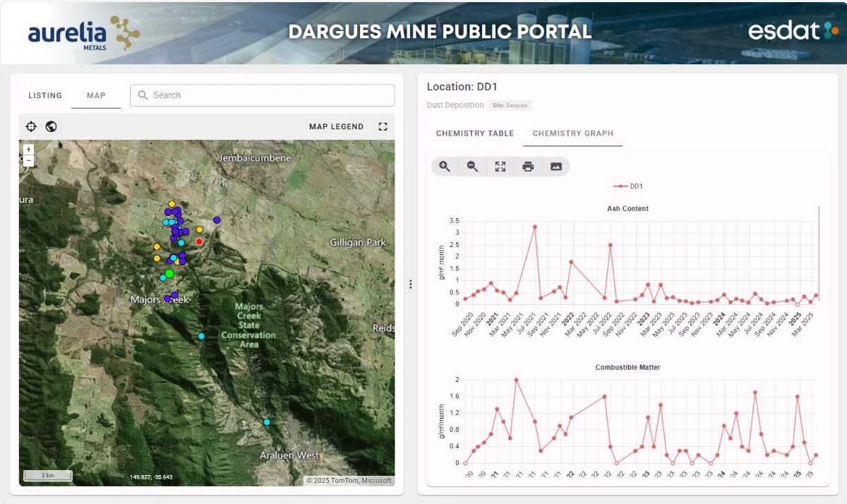Open the Map Legend panel
847x504 pixels.
click(336, 127)
